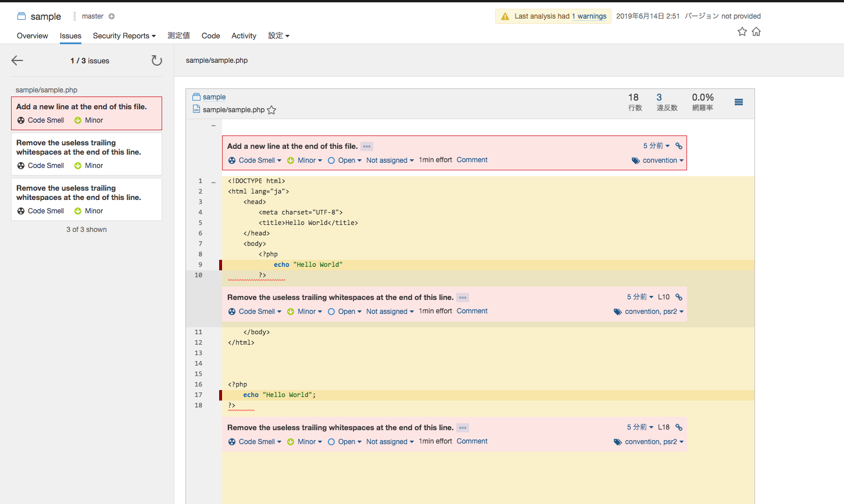
Task: Change the Minor severity of the 'Add a new line' issue
Action: [305, 160]
